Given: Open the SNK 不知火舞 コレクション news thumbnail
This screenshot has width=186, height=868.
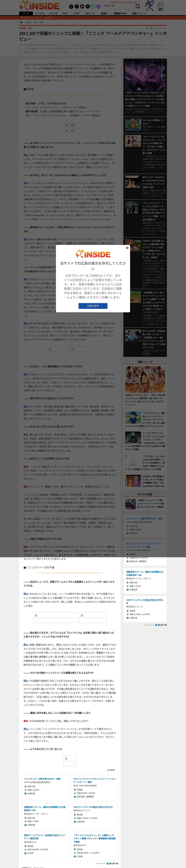Looking at the screenshot, I should click(x=145, y=379).
